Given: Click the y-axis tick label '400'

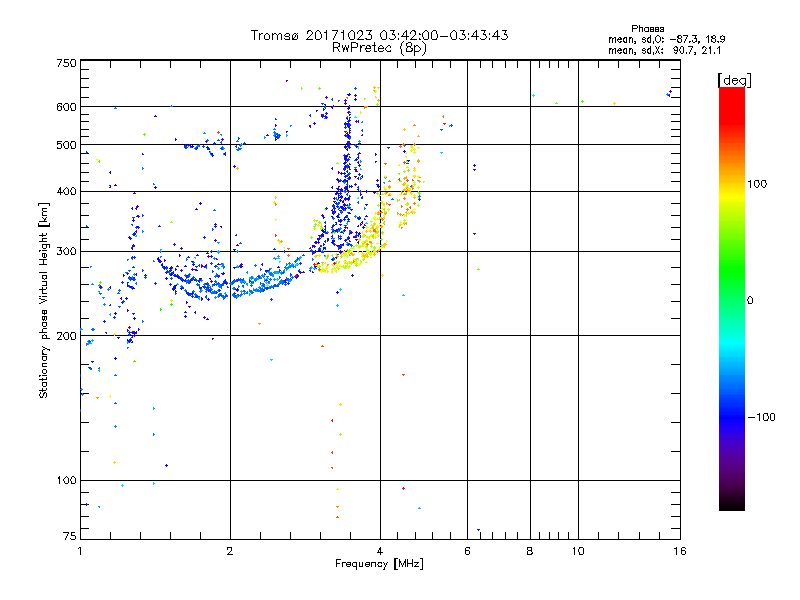Looking at the screenshot, I should [66, 191].
